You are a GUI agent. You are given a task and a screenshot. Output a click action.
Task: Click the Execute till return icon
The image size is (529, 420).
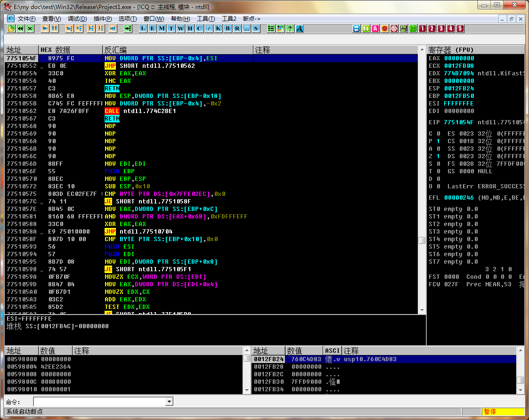click(113, 29)
